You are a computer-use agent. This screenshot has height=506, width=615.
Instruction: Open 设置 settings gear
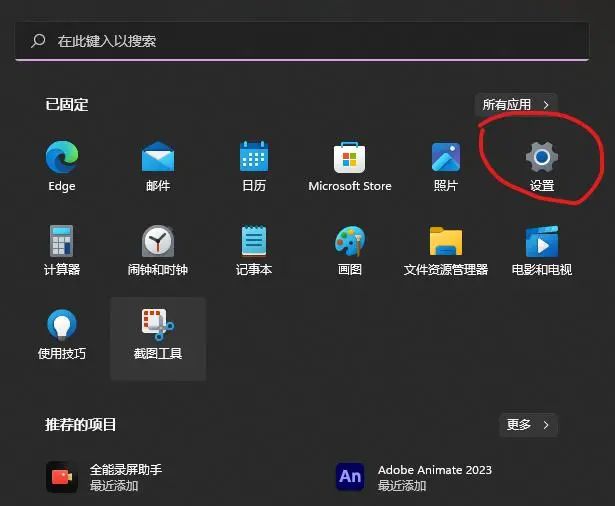[542, 166]
